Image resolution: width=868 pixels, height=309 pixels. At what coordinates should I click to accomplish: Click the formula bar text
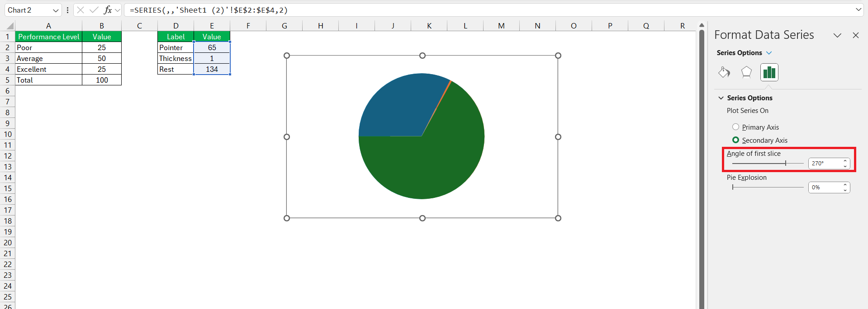coord(209,10)
